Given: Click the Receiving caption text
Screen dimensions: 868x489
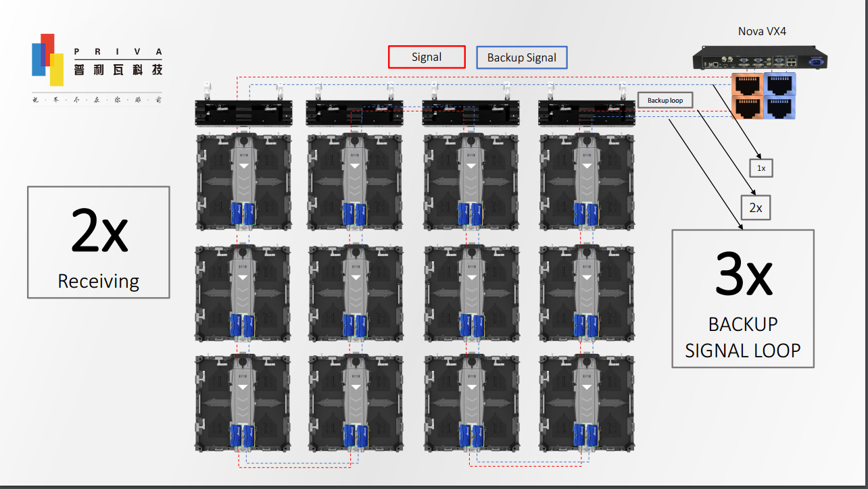Looking at the screenshot, I should point(99,280).
